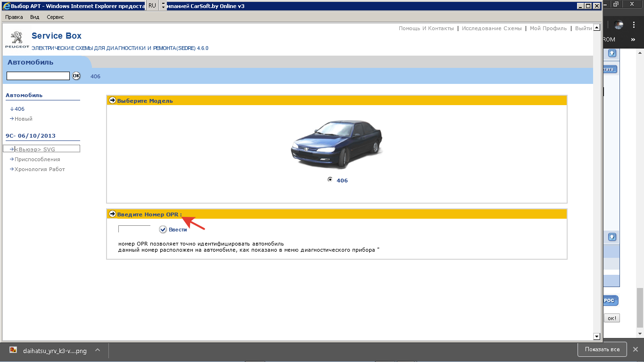Open Хронология Работ in the sidebar

[x=40, y=169]
